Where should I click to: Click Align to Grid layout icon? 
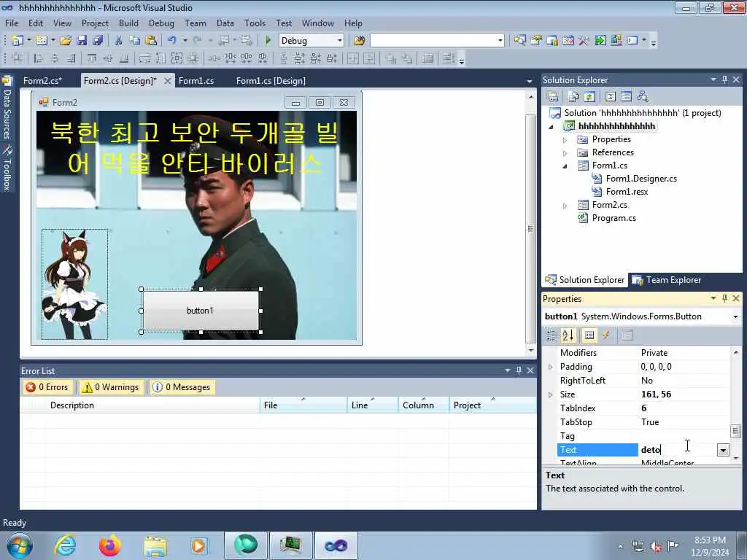pyautogui.click(x=18, y=58)
